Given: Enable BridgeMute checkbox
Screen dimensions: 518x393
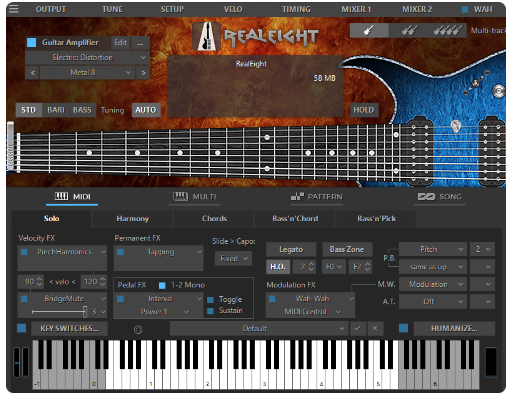Looking at the screenshot, I should click(24, 299).
